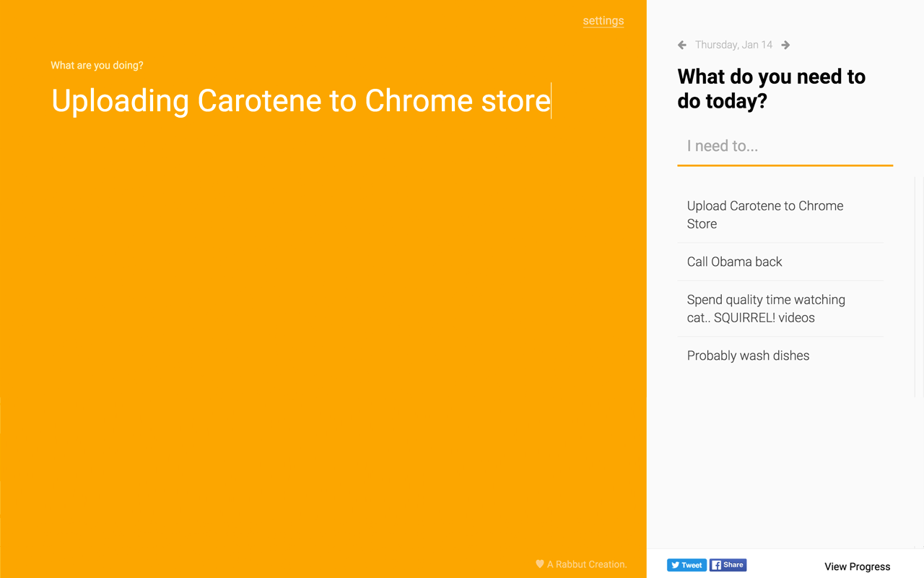Go to the next day arrow
The height and width of the screenshot is (578, 924).
point(785,45)
